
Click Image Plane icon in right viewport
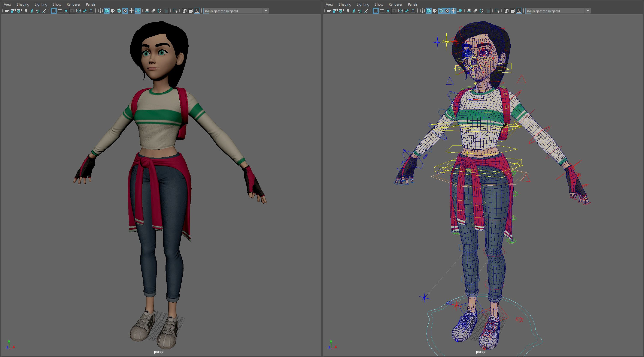click(x=354, y=11)
